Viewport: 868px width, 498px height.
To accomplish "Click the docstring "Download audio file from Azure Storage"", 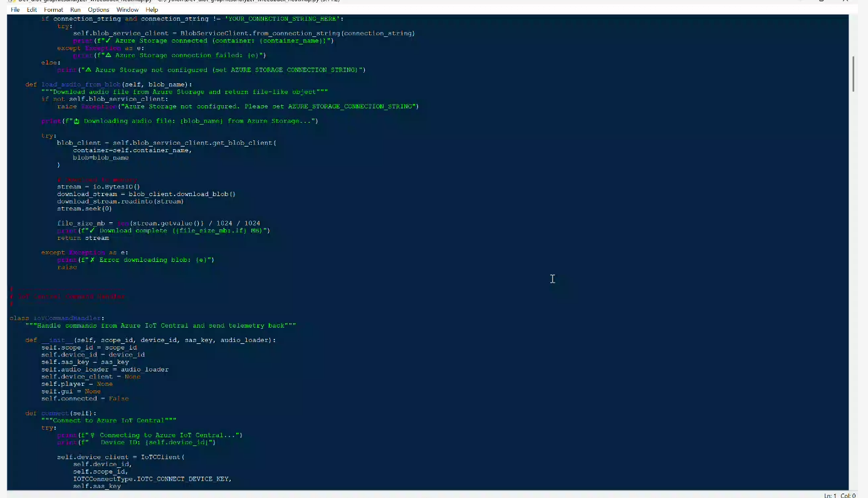I will tap(184, 92).
